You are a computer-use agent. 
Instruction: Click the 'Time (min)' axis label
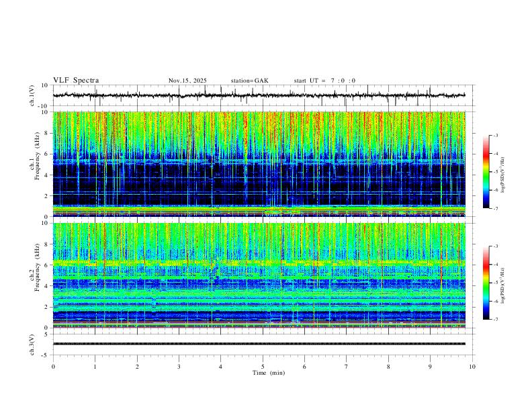(x=269, y=373)
